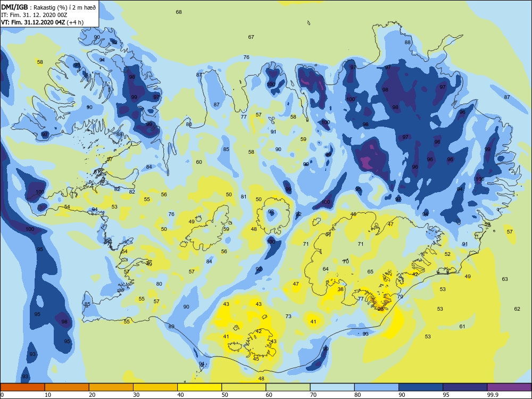532x399 pixels.
Task: Click the '38' humidity value on the map
Action: point(340,289)
